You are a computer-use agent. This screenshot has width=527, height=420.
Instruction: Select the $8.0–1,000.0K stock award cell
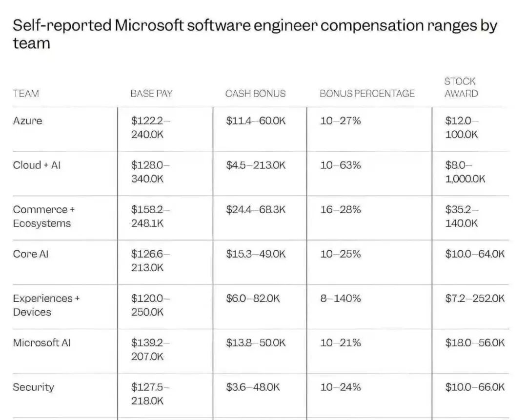465,172
